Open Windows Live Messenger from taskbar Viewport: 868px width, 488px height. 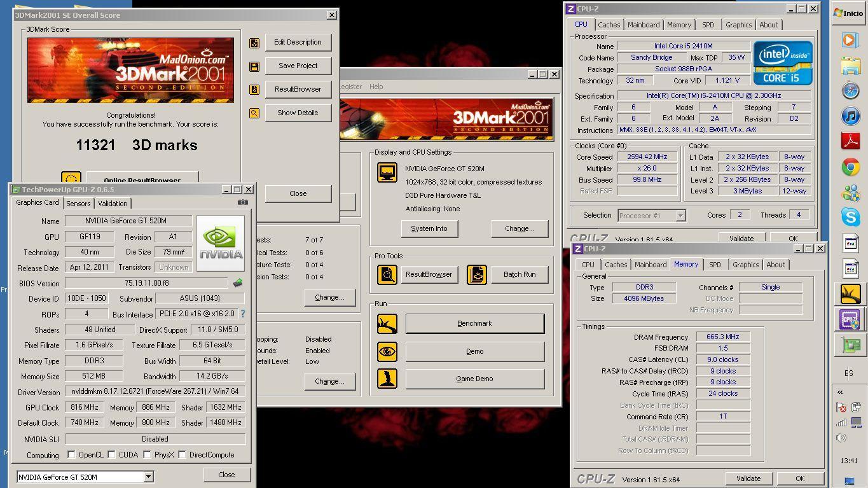[x=850, y=192]
